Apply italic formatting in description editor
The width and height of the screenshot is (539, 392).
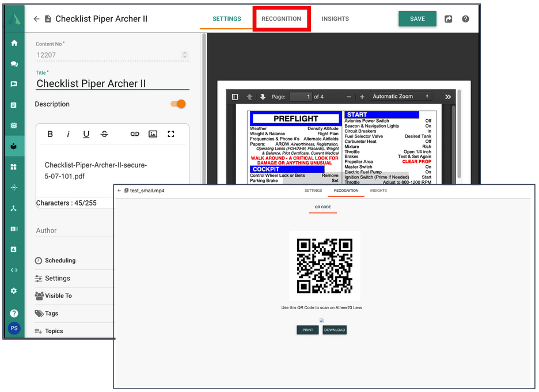68,134
